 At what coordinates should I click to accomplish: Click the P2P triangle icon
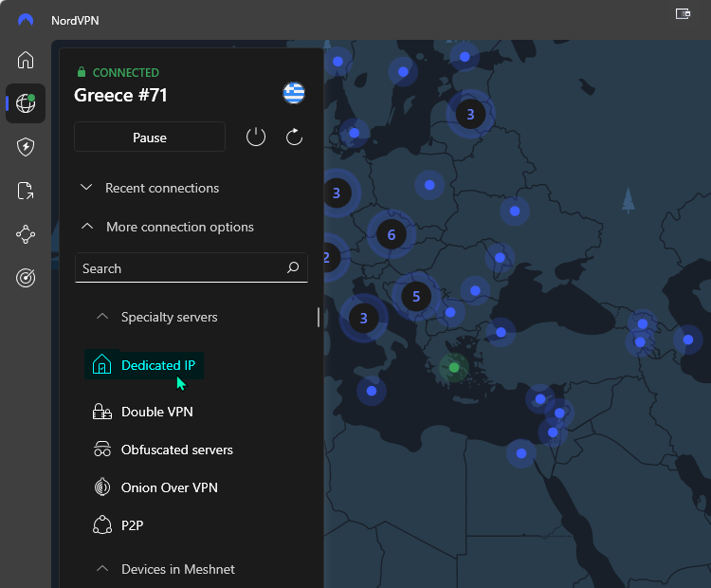tap(102, 525)
